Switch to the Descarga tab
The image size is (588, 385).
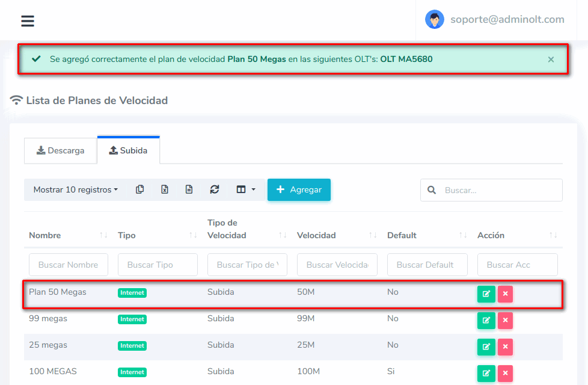60,150
